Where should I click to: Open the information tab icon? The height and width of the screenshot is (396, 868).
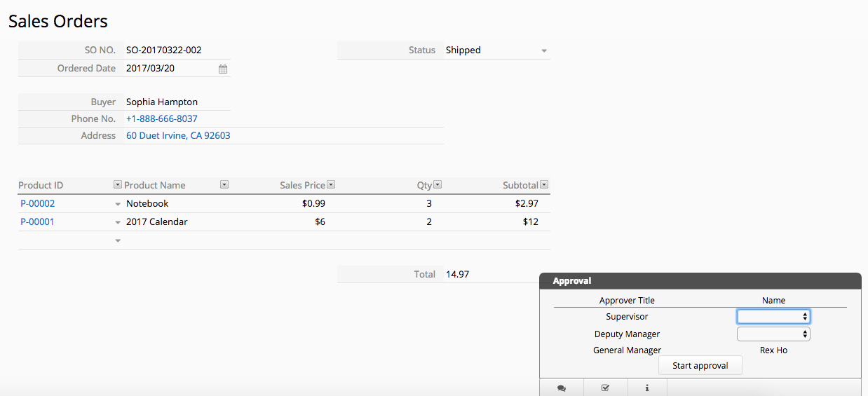(646, 388)
